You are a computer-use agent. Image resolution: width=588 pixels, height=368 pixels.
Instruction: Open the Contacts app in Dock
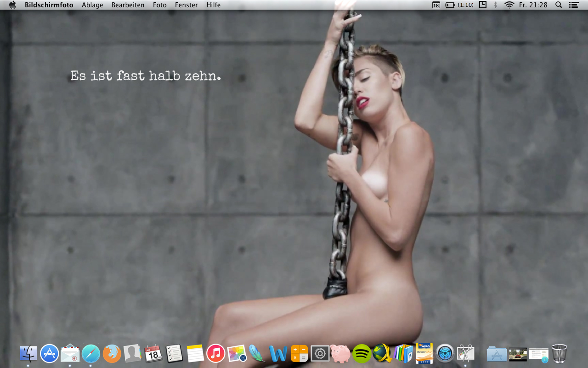pyautogui.click(x=132, y=354)
